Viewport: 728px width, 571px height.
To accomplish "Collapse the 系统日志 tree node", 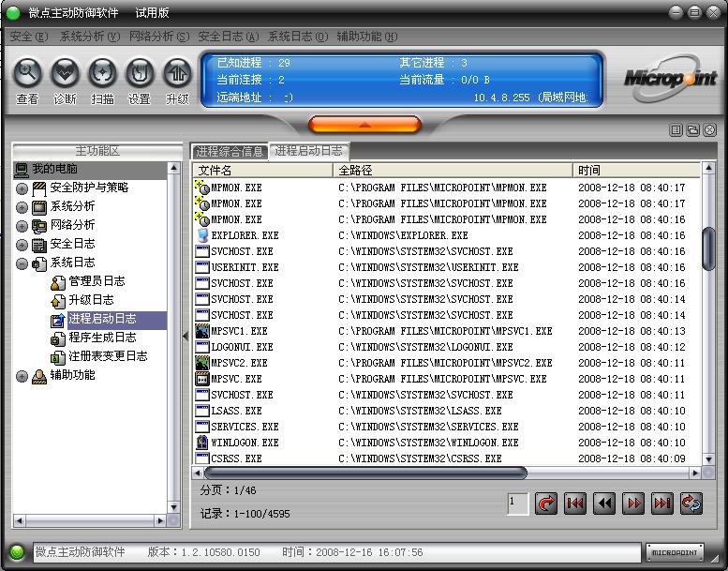I will [x=22, y=263].
